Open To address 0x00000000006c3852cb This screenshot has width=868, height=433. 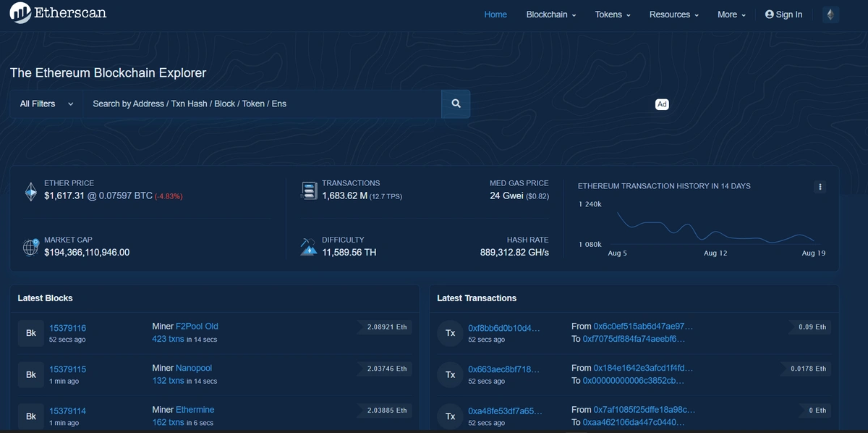coord(634,380)
